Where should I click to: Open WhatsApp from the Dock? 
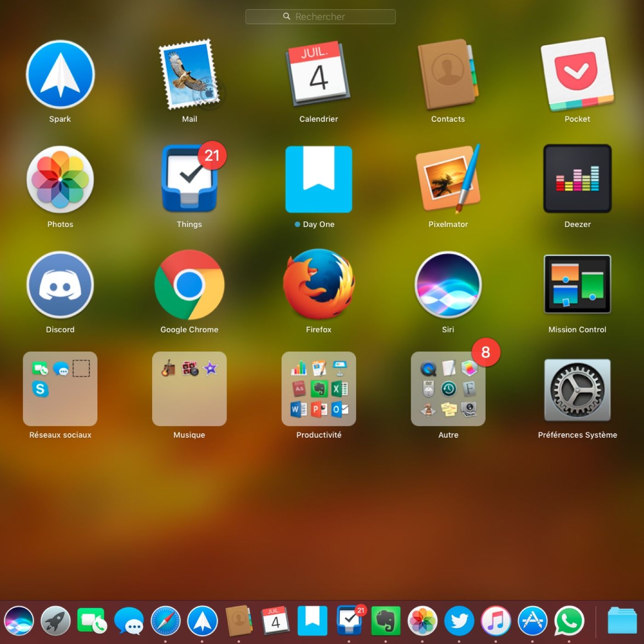tap(569, 621)
